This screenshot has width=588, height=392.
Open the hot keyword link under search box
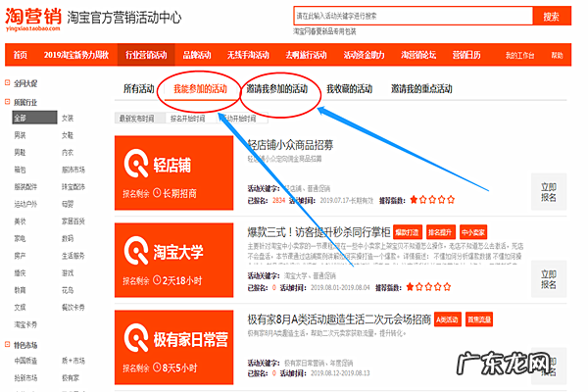324,31
